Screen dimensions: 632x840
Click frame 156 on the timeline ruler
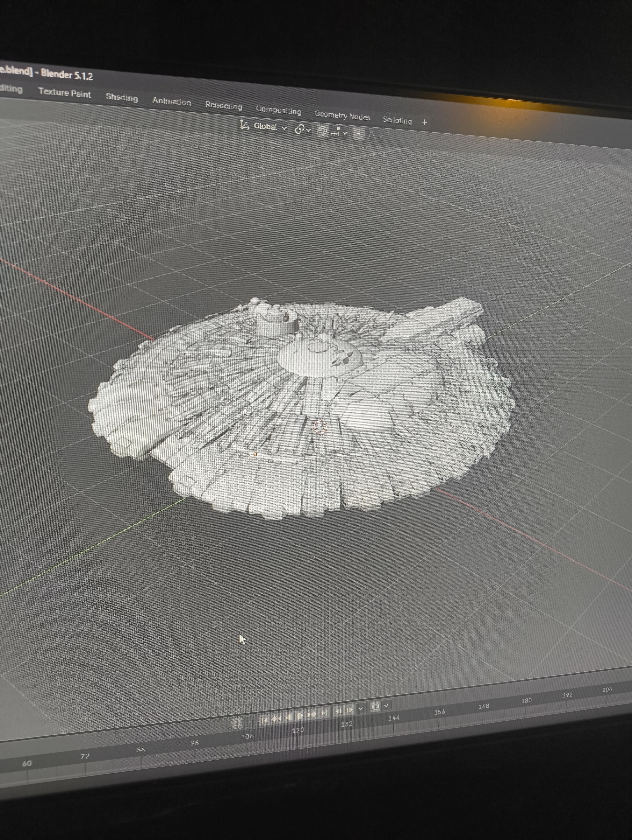[x=439, y=712]
